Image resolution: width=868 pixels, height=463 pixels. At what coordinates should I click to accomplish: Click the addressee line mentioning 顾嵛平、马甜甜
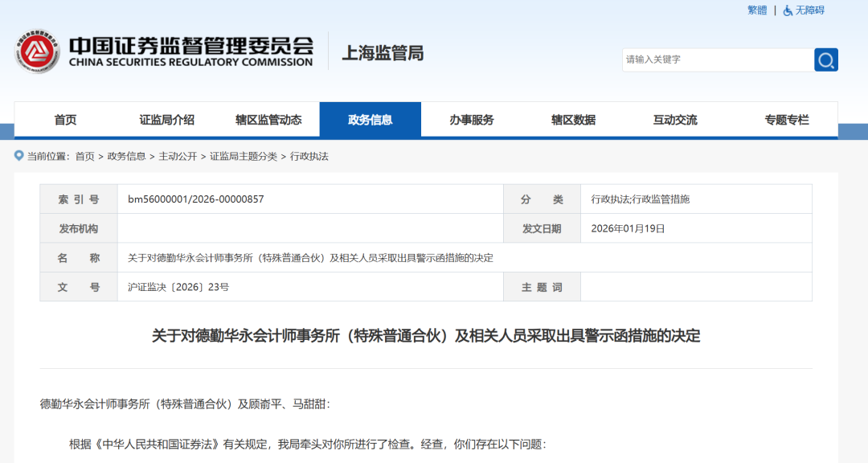point(185,404)
